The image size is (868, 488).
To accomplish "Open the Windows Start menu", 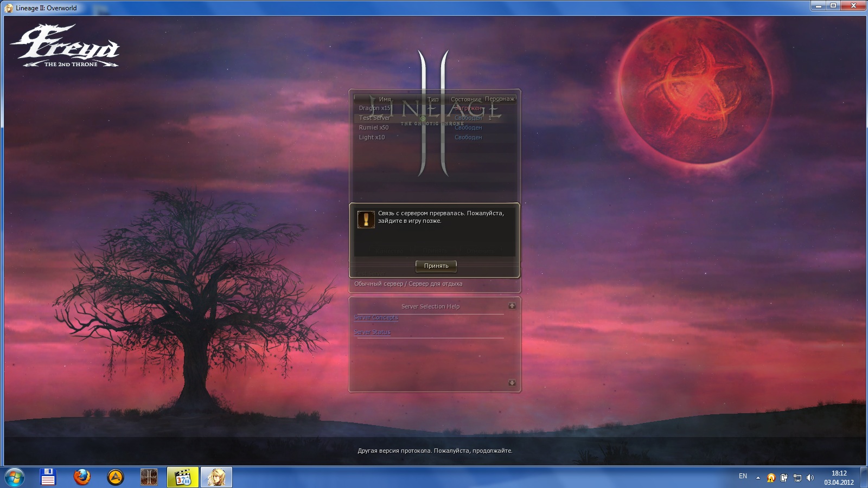I will point(14,478).
